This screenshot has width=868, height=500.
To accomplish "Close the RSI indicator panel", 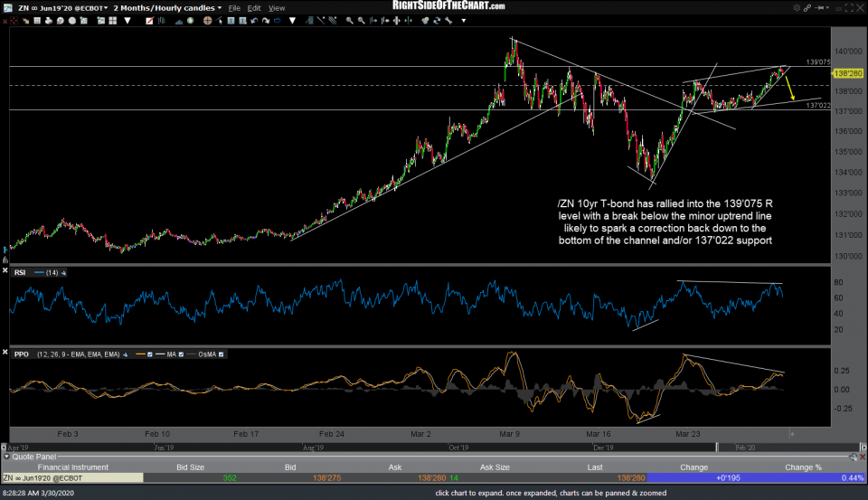I will click(x=6, y=271).
